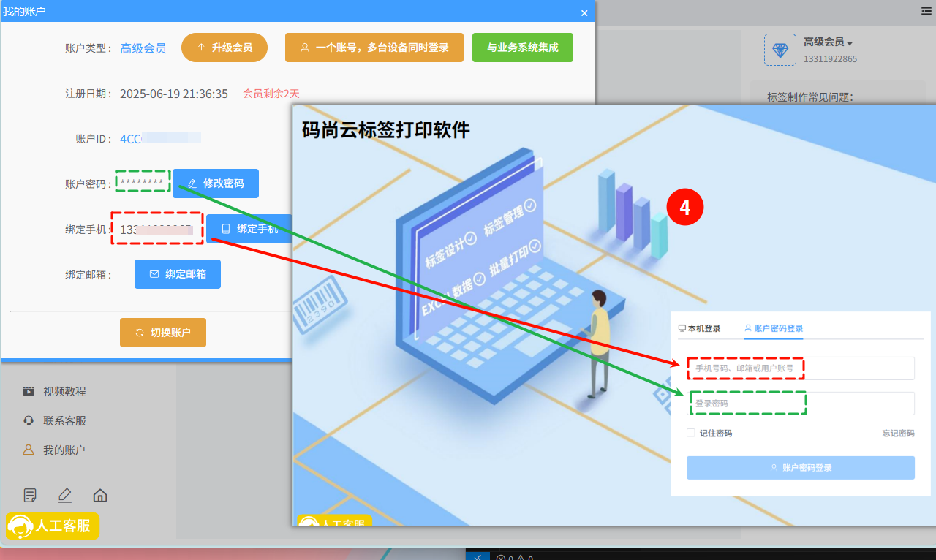Screen dimensions: 936x560
Task: Switch to the 本机登录 tab
Action: point(699,328)
